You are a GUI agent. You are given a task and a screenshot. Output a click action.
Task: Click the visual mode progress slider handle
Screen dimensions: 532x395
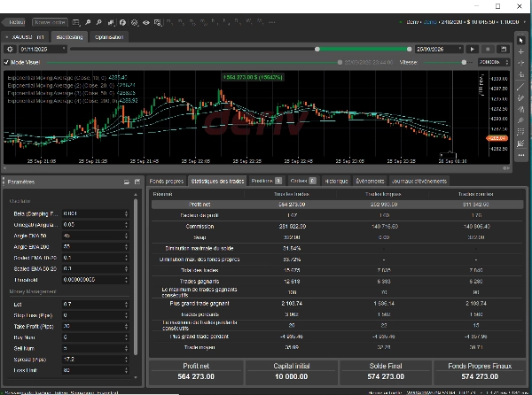[340, 62]
